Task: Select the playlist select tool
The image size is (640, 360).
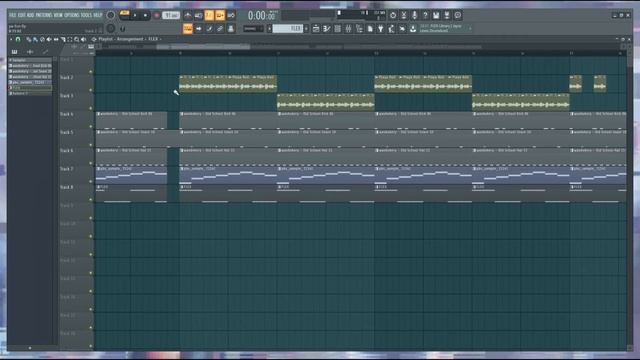Action: click(69, 40)
